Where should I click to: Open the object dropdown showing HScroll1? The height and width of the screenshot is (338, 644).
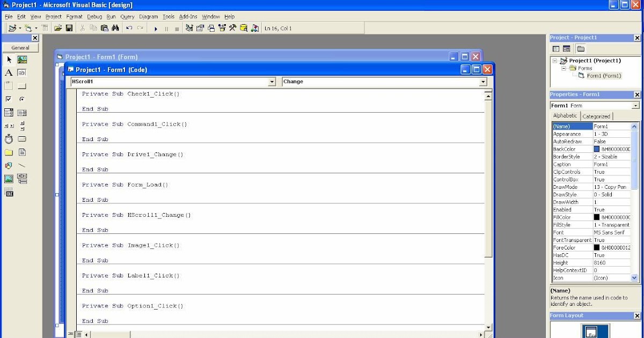click(273, 82)
